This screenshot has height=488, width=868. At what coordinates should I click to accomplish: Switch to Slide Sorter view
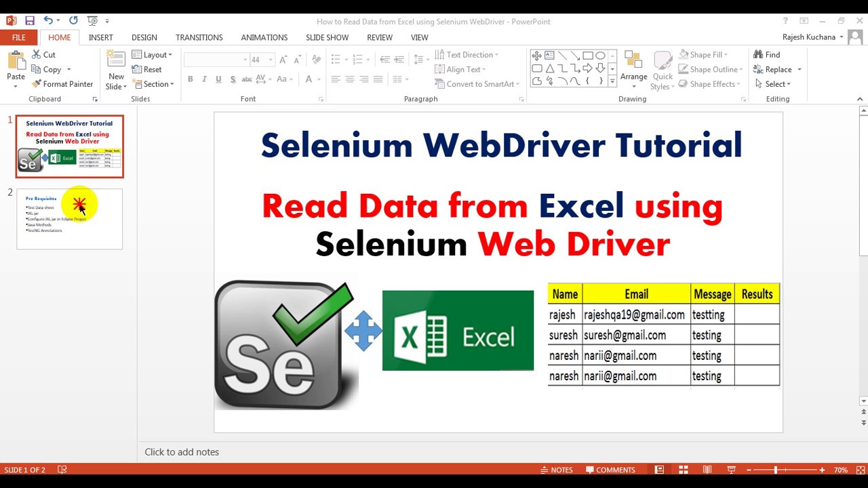click(683, 470)
